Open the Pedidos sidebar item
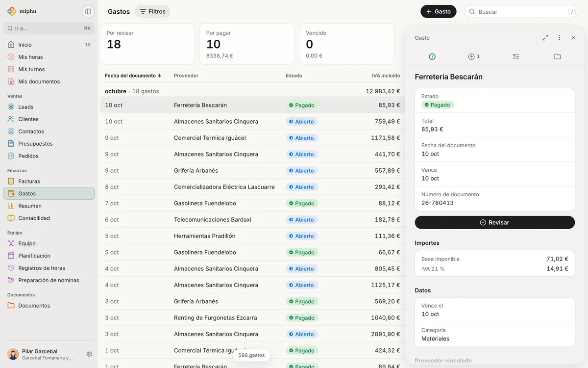Image resolution: width=588 pixels, height=368 pixels. coord(49,156)
